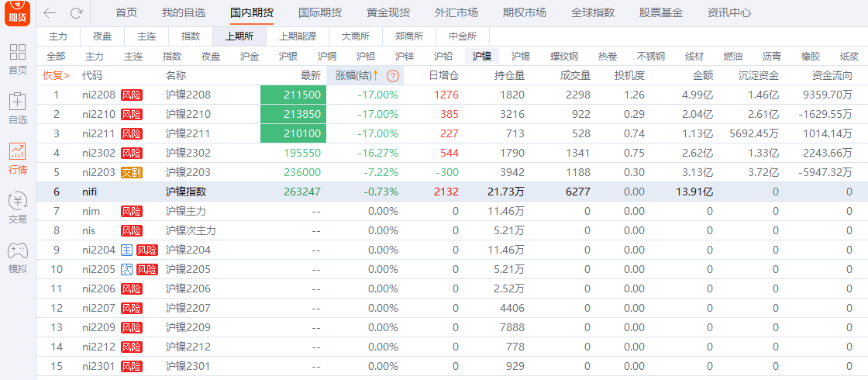Click the 主 badge on ni2204 row
The width and height of the screenshot is (868, 380).
point(126,250)
